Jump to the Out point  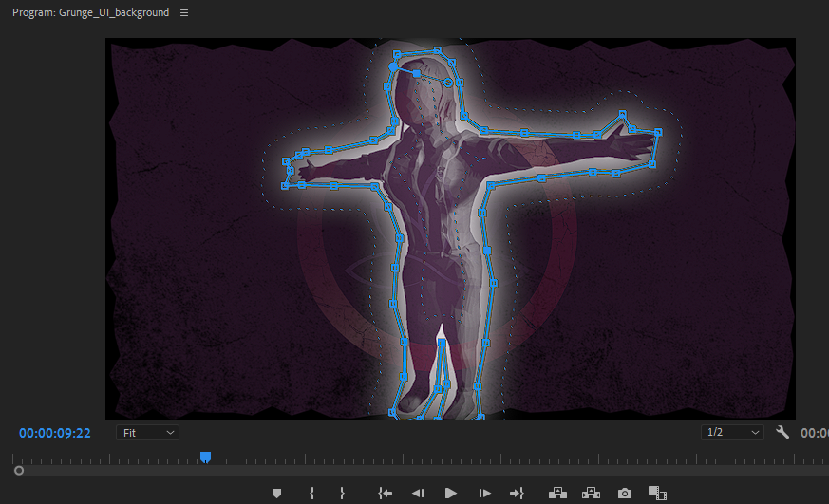click(x=517, y=493)
